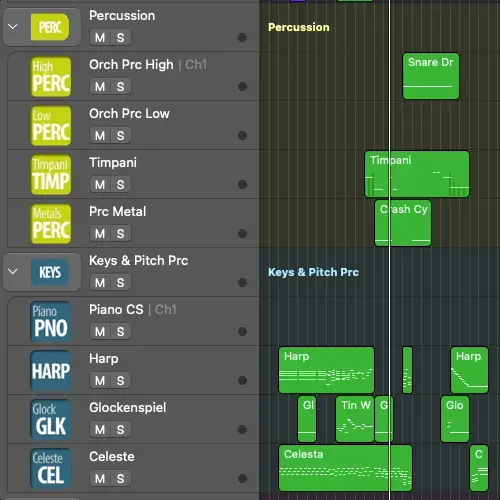Select the Glo region on Glockenspiel track
Screen dimensions: 500x500
(455, 419)
